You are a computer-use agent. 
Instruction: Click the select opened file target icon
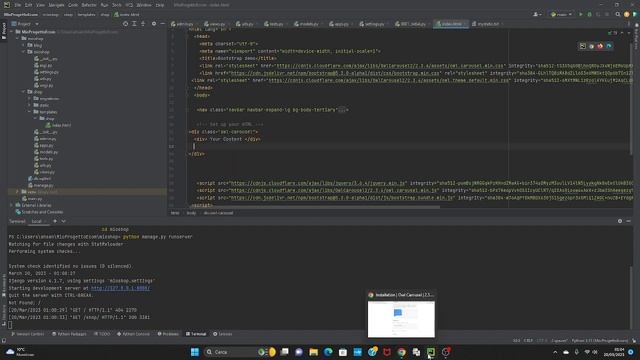pyautogui.click(x=125, y=24)
